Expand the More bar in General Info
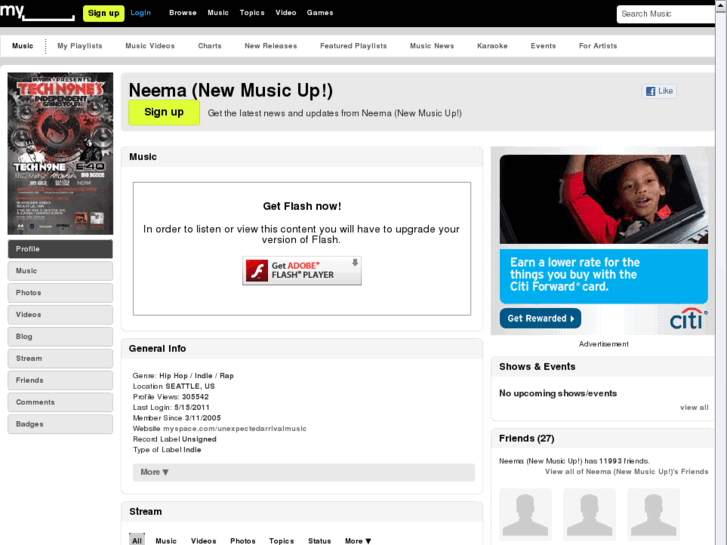This screenshot has width=727, height=545. 304,472
